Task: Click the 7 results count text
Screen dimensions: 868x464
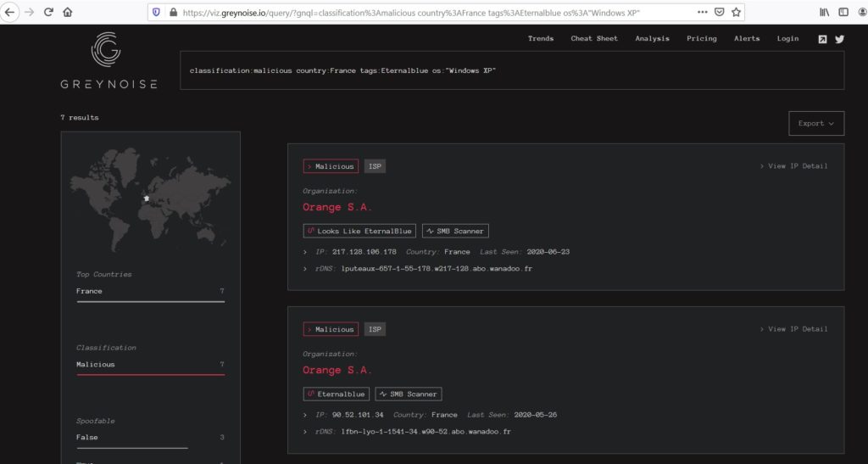Action: pos(80,117)
